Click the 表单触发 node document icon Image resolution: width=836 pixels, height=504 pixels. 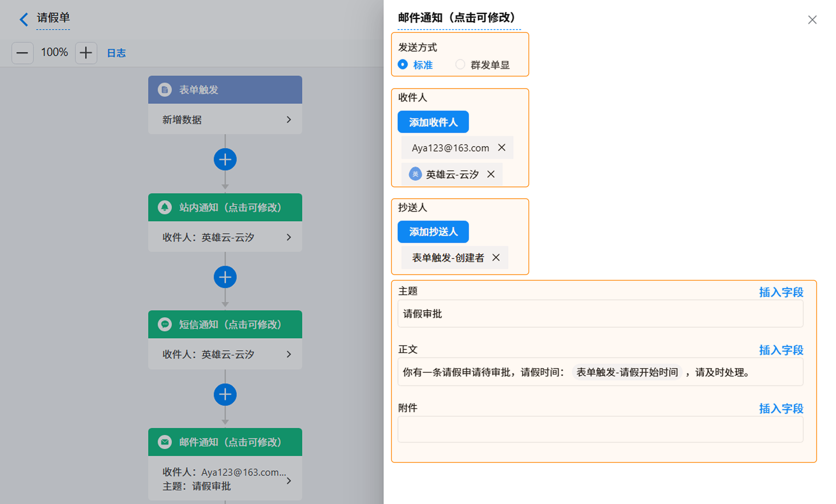point(165,90)
